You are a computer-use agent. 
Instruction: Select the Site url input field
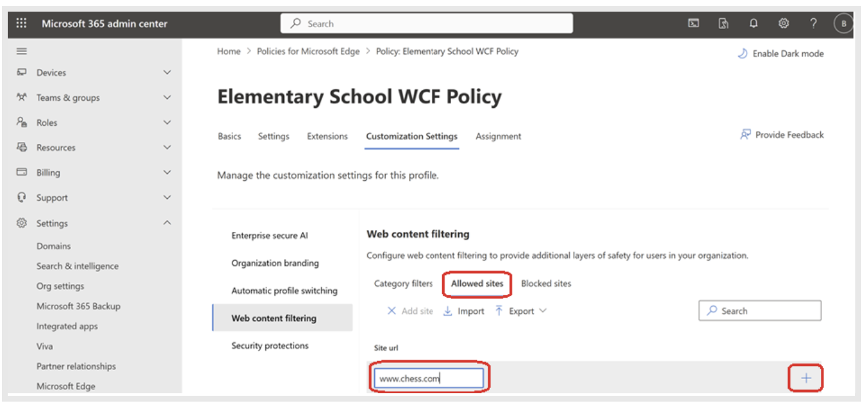[x=427, y=378]
